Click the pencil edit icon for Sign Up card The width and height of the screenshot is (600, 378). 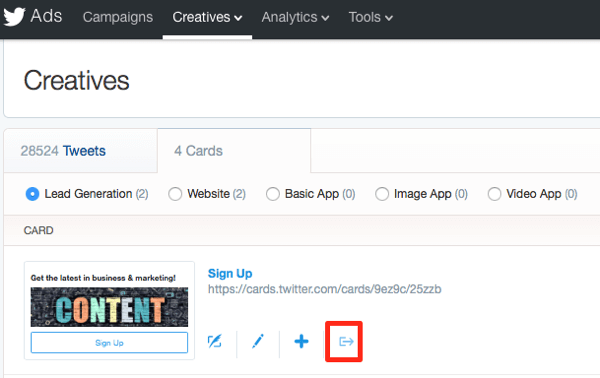258,341
